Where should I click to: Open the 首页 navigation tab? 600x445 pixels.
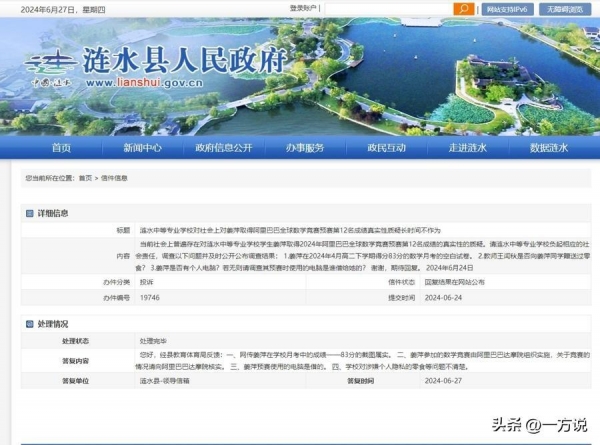(x=61, y=148)
